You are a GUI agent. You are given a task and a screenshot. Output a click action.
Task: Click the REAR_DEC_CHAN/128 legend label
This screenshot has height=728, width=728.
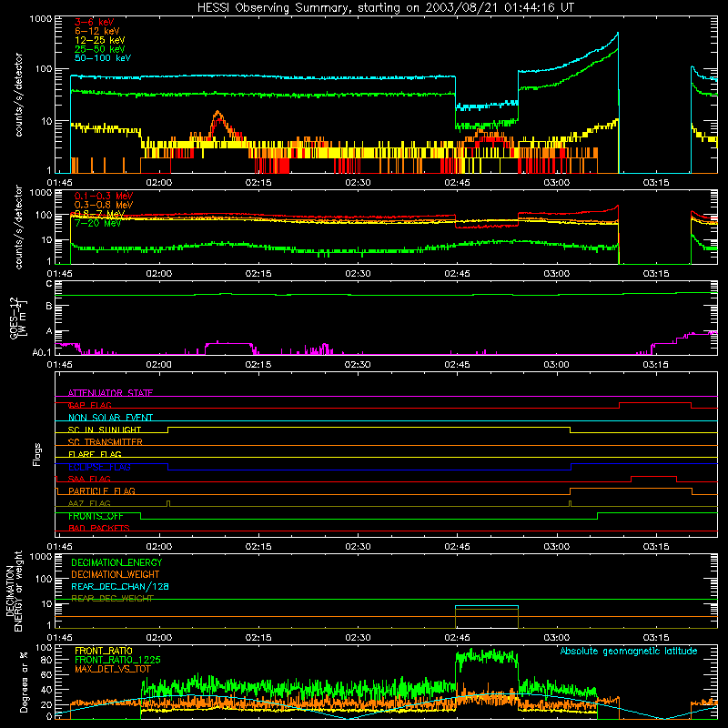pos(120,587)
